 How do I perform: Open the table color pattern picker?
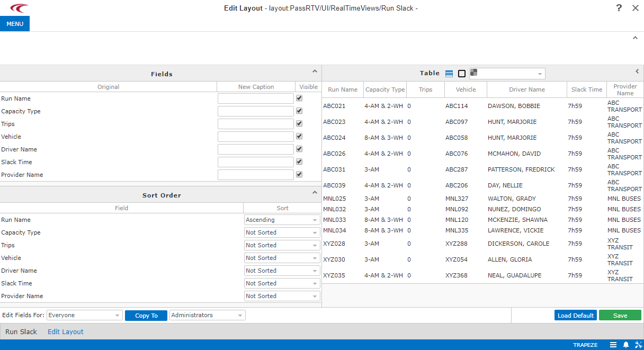pos(507,73)
